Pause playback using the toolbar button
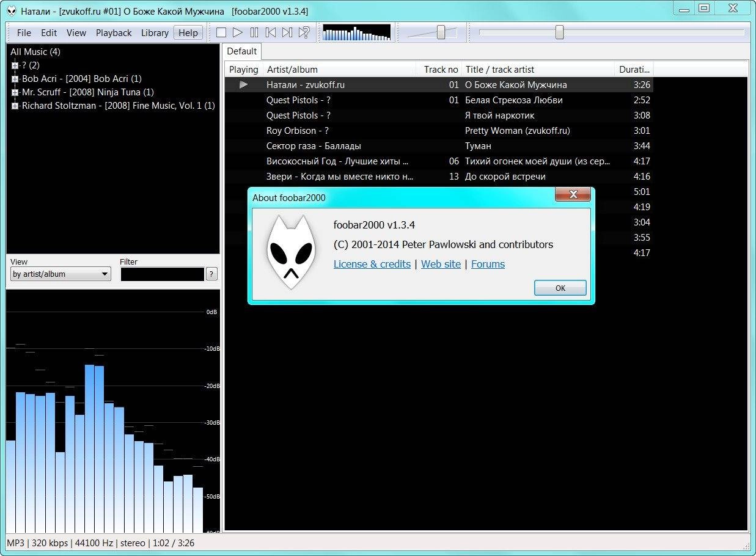This screenshot has height=556, width=756. (x=254, y=32)
